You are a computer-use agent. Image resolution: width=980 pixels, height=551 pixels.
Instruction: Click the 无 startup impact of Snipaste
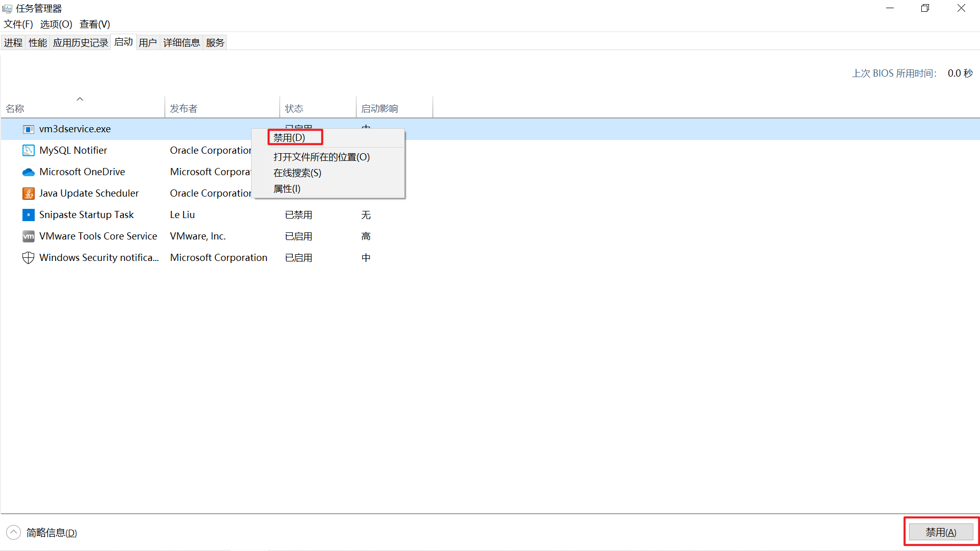point(366,215)
